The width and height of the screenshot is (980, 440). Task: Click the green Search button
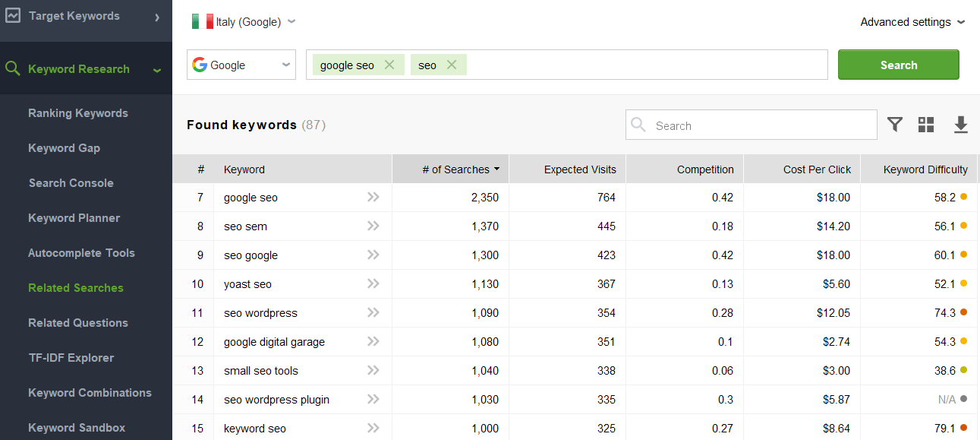pos(899,65)
